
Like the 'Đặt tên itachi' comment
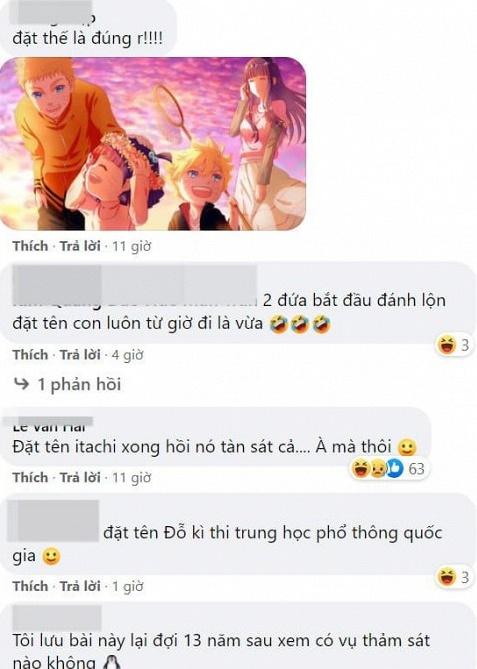tap(30, 477)
